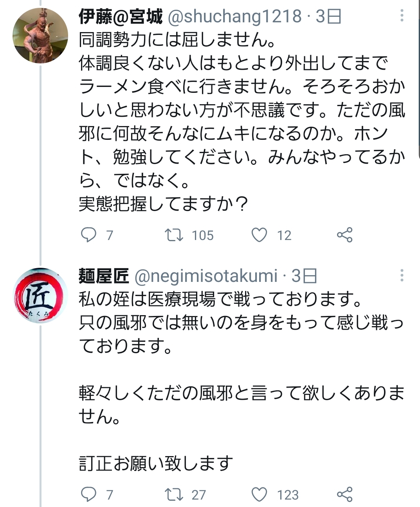Viewport: 420px width, 507px height.
Task: Like 伊藤@宮城's tweet with heart icon
Action: click(259, 235)
